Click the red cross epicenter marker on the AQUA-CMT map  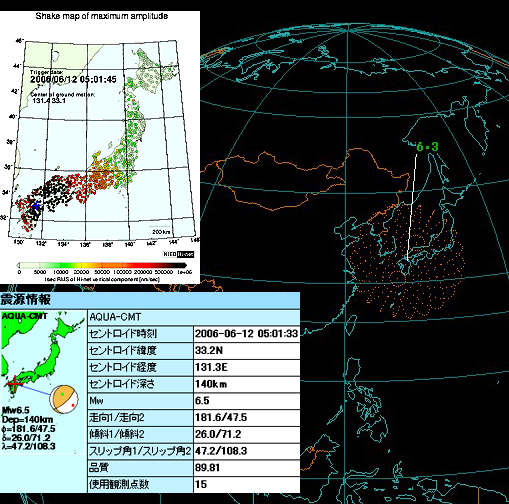pyautogui.click(x=14, y=384)
